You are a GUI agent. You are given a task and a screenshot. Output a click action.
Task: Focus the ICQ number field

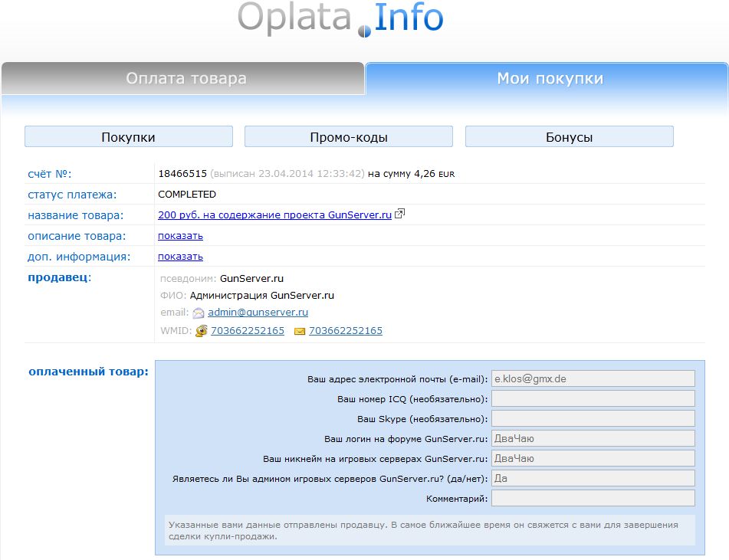[x=593, y=398]
